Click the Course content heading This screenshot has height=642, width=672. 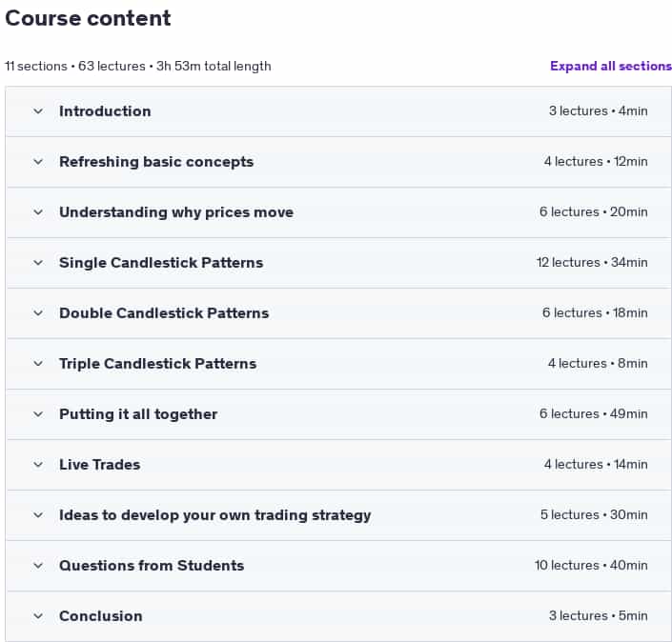pyautogui.click(x=88, y=18)
